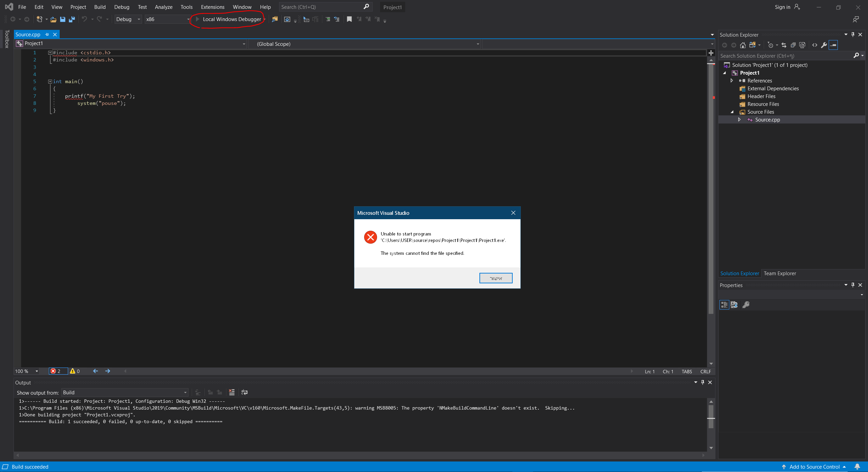Image resolution: width=868 pixels, height=472 pixels.
Task: Click the View Code icon in Solution Explorer
Action: [x=815, y=45]
